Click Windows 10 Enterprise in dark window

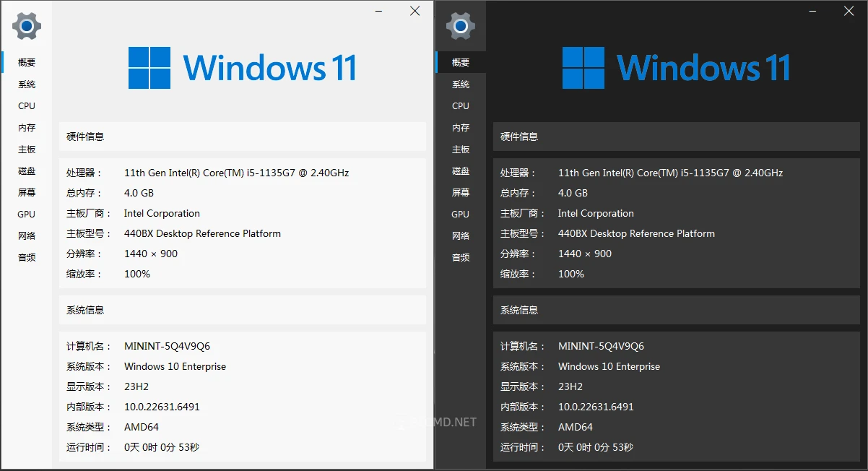[x=609, y=367]
